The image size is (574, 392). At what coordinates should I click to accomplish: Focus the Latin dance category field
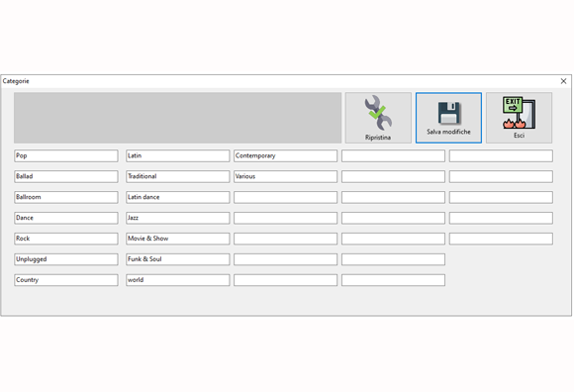tap(178, 197)
